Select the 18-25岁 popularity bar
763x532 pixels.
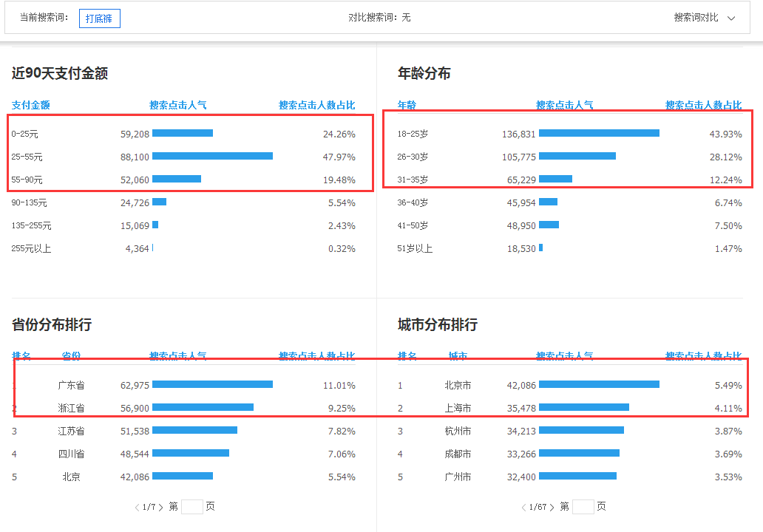(599, 133)
